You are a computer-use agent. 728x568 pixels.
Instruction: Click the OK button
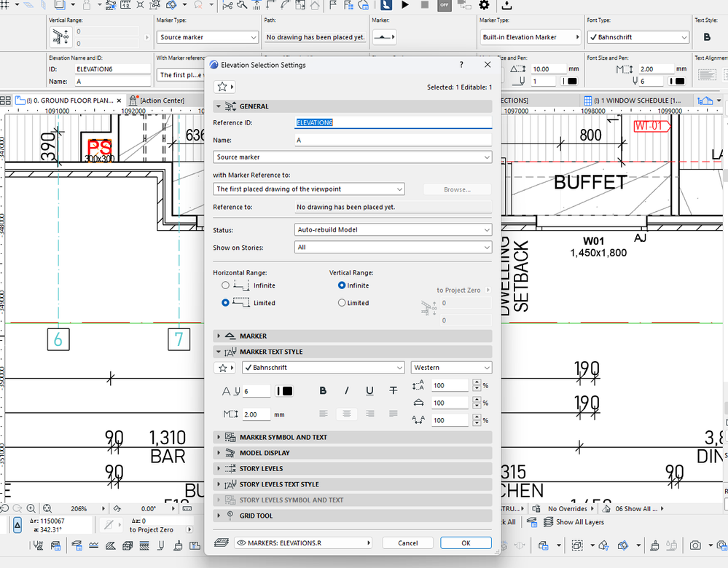point(466,543)
